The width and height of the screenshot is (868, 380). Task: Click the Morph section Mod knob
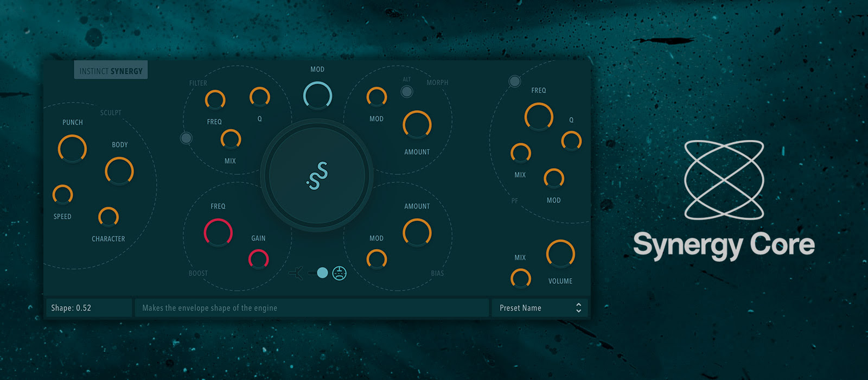click(376, 98)
